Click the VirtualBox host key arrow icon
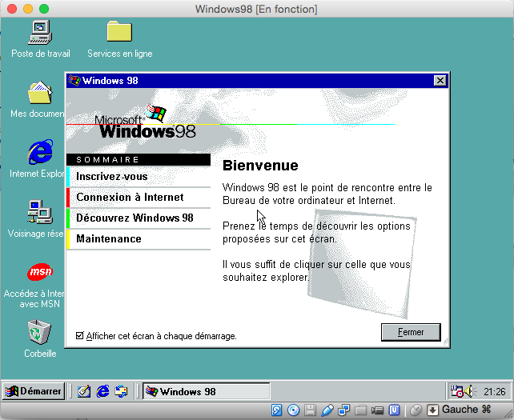Screen dimensions: 514x420 (x=432, y=410)
